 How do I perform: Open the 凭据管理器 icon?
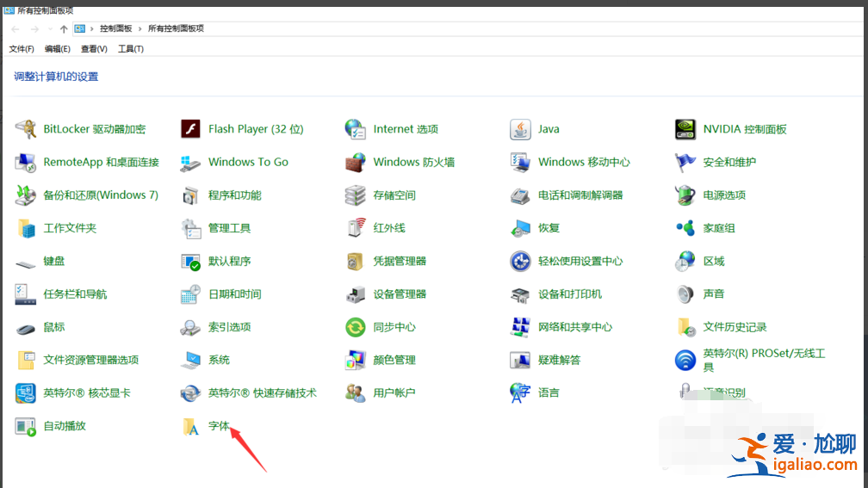pyautogui.click(x=356, y=261)
